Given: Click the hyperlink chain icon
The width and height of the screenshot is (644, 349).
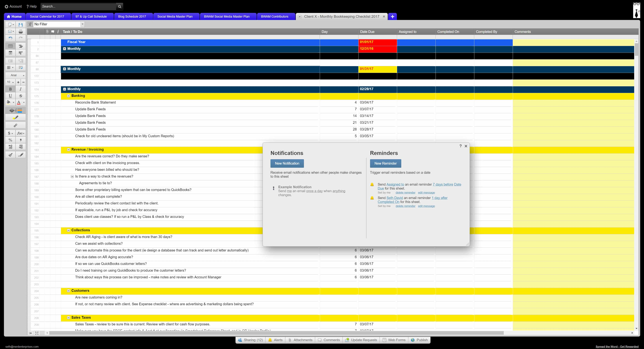Looking at the screenshot, I should point(15,125).
